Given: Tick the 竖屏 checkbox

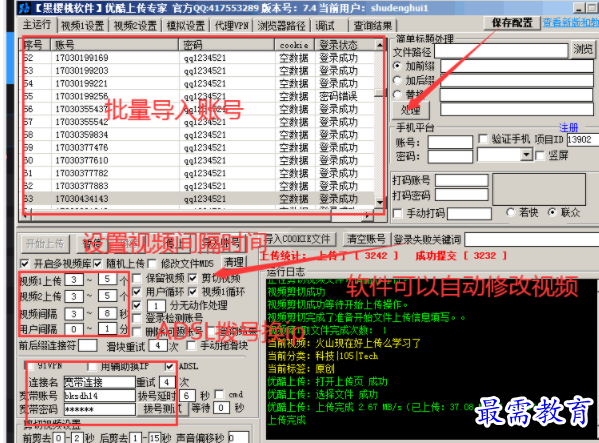Looking at the screenshot, I should [540, 155].
